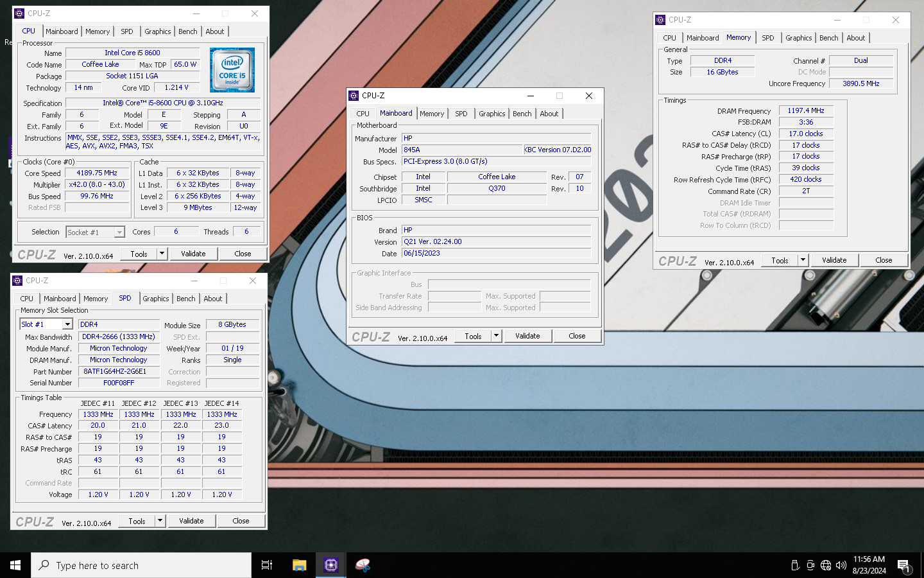This screenshot has width=924, height=578.
Task: Click the tRFC 420 clocks value
Action: click(806, 179)
